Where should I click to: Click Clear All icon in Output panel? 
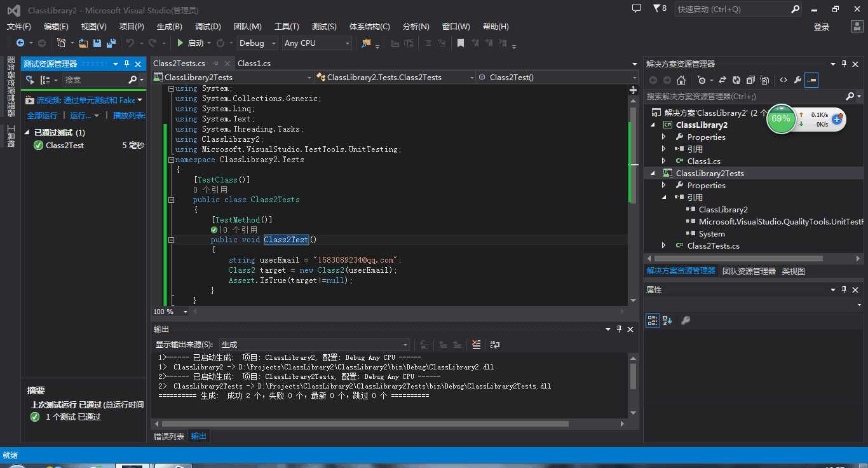477,345
